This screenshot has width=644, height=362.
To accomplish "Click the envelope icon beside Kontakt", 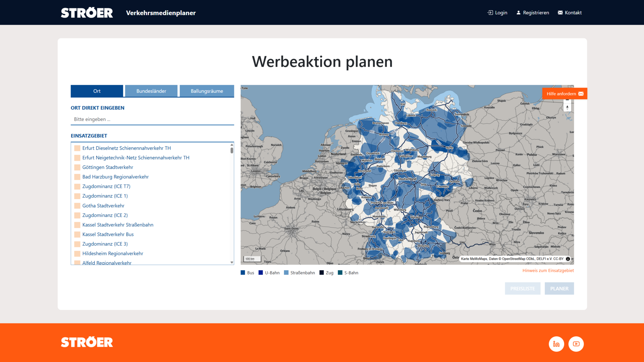I will (x=560, y=13).
